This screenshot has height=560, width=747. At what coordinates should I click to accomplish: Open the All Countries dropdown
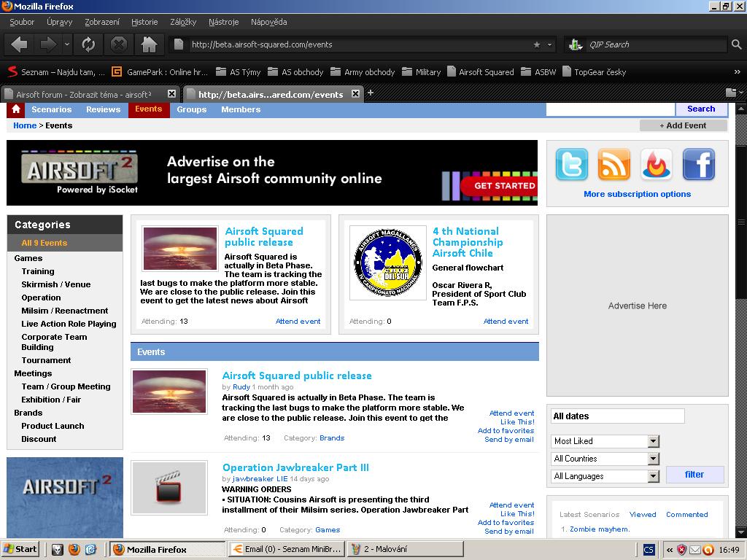[x=653, y=459]
